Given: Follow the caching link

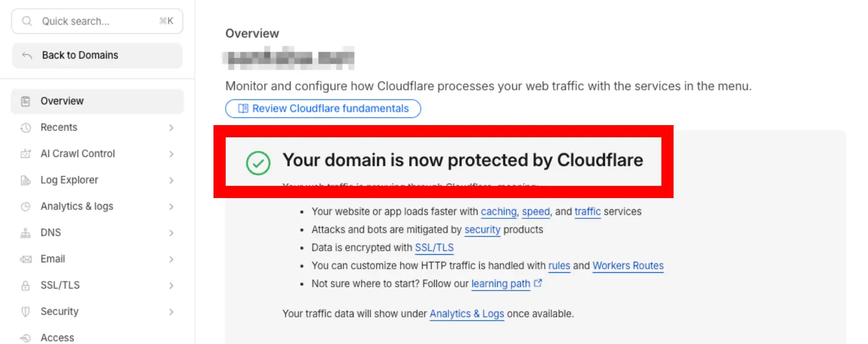Looking at the screenshot, I should [x=498, y=212].
